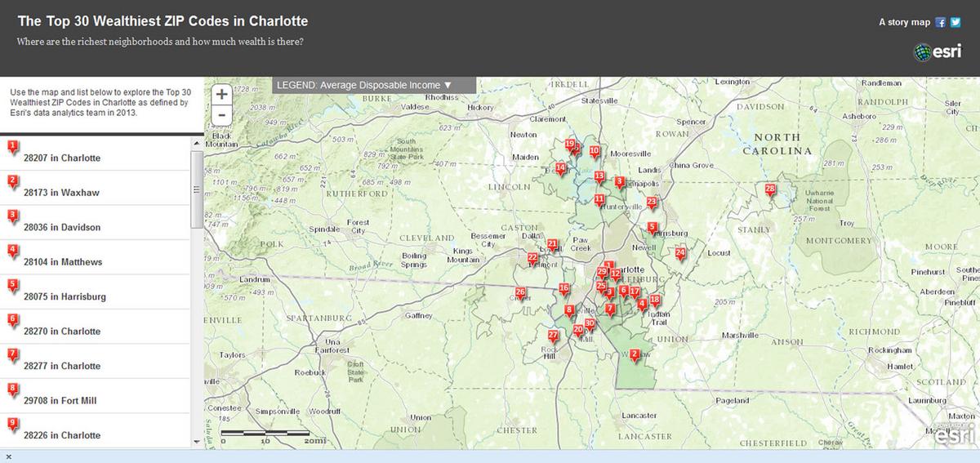
Task: Open the Esri logo link
Action: (x=939, y=52)
